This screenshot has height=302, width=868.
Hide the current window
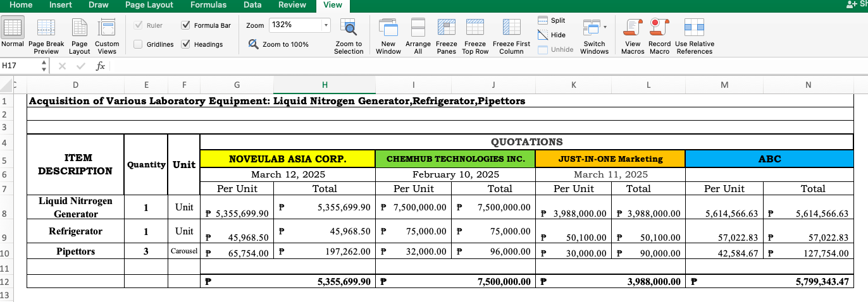[x=552, y=35]
